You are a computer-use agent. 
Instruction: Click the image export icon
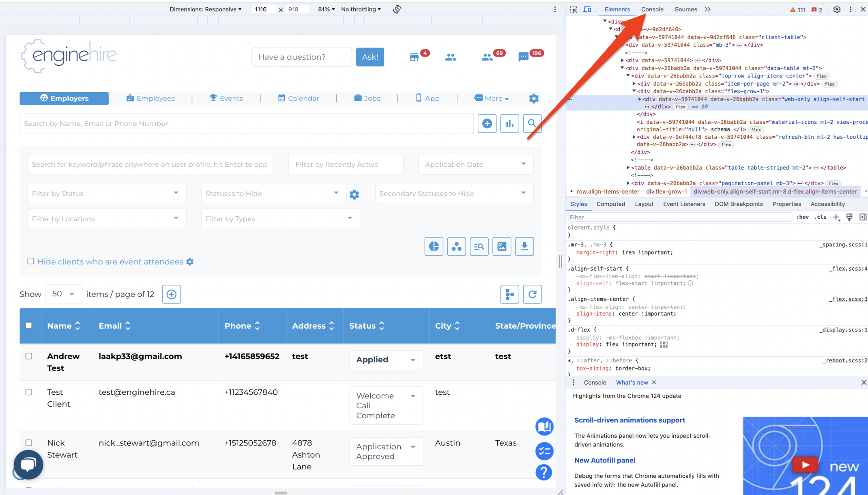point(502,246)
